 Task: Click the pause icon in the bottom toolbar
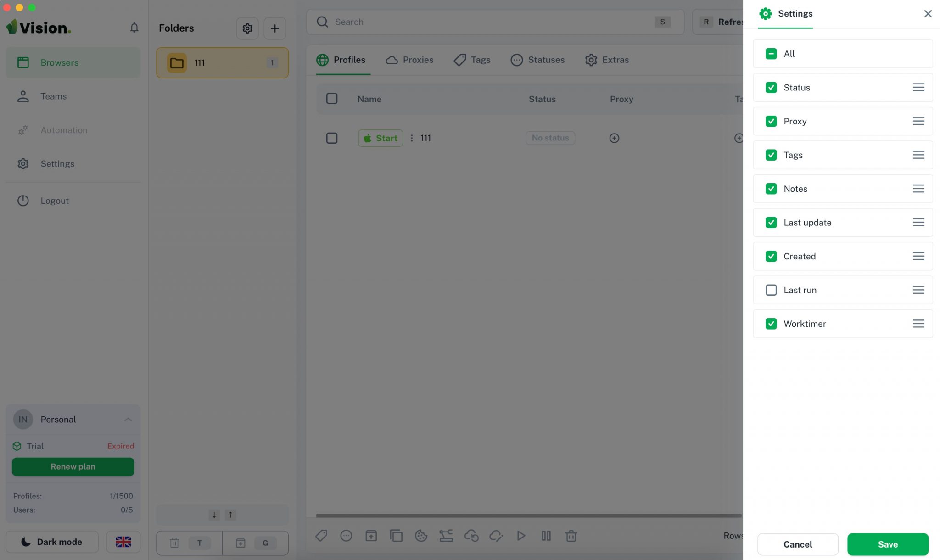(x=546, y=536)
